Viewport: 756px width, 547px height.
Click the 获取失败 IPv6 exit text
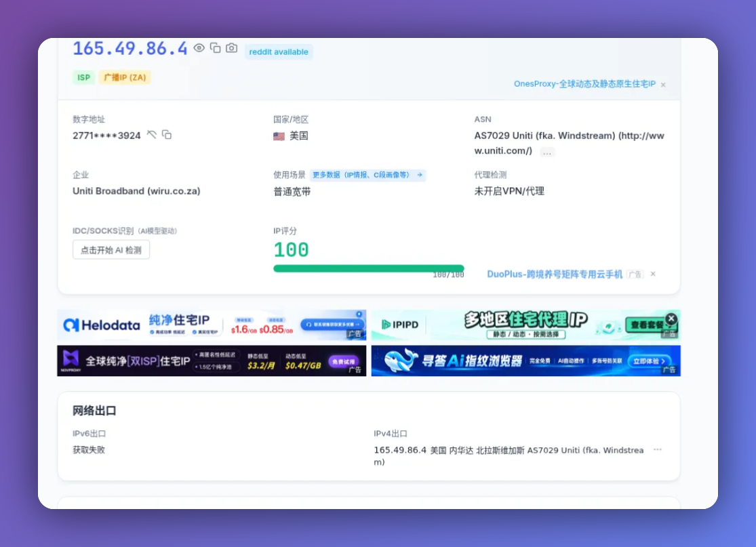89,449
